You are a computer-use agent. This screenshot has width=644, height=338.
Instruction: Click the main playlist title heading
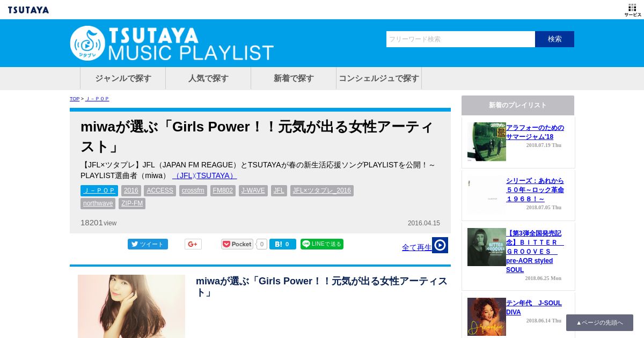click(x=258, y=136)
